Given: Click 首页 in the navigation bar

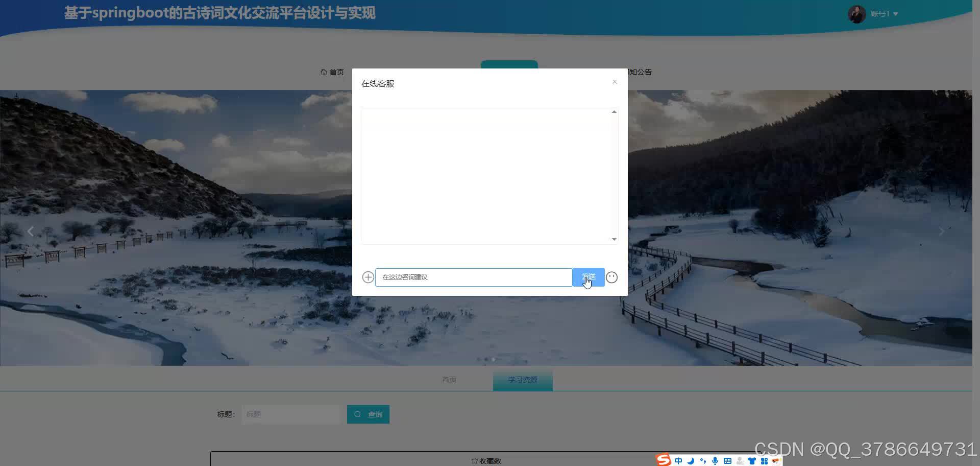Looking at the screenshot, I should coord(335,72).
